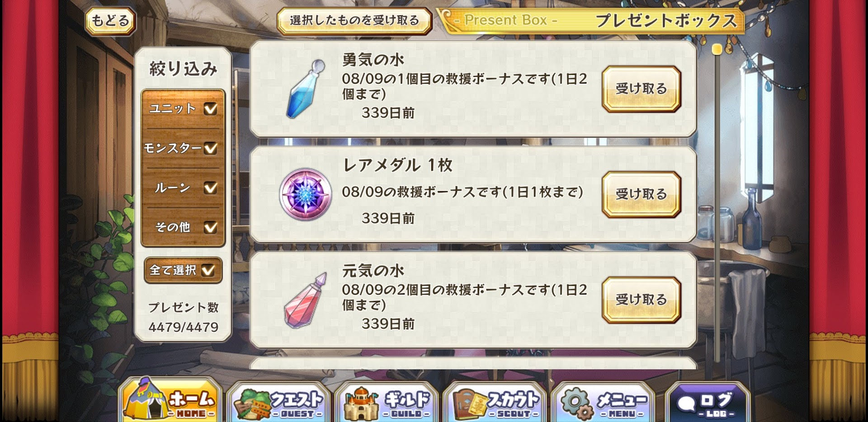868x422 pixels.
Task: Click 受け取る for レアメダル 1枚
Action: pyautogui.click(x=641, y=194)
